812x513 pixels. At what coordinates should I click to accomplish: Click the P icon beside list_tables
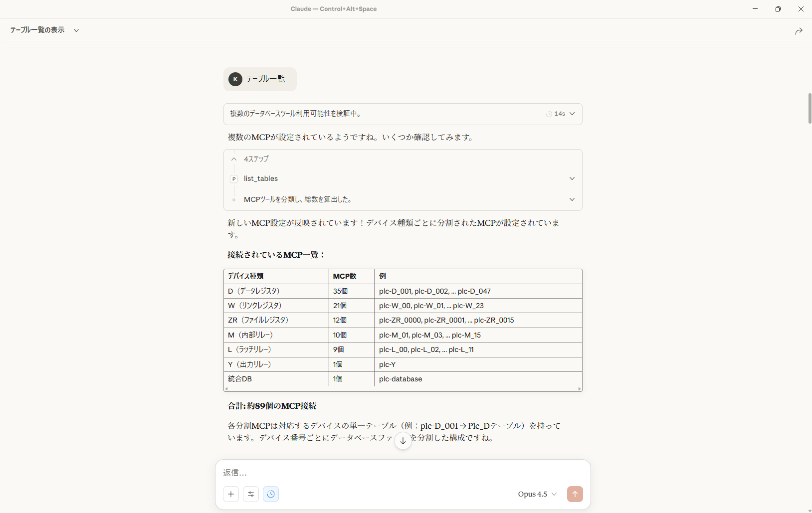(x=234, y=179)
